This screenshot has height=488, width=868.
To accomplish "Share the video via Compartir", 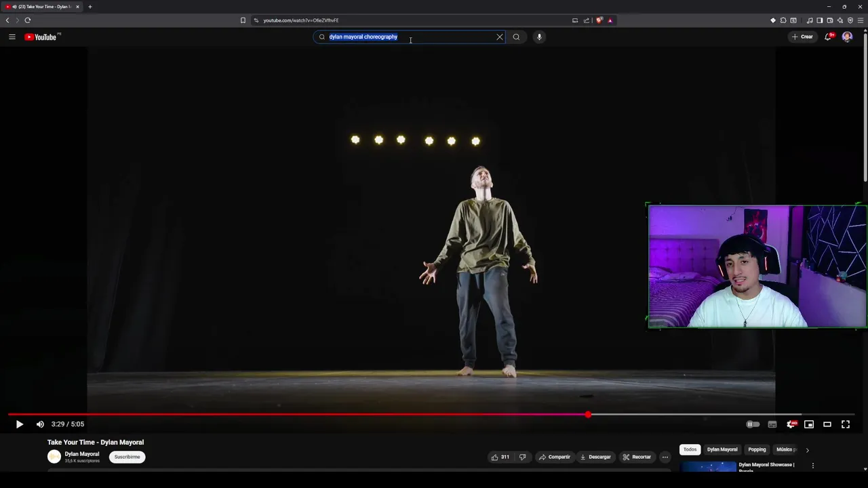I will pyautogui.click(x=555, y=457).
